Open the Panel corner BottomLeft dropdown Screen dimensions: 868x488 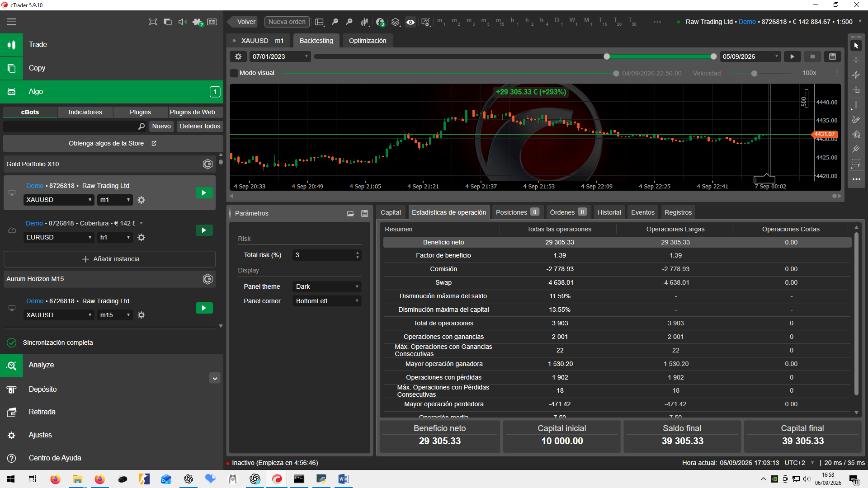[327, 301]
